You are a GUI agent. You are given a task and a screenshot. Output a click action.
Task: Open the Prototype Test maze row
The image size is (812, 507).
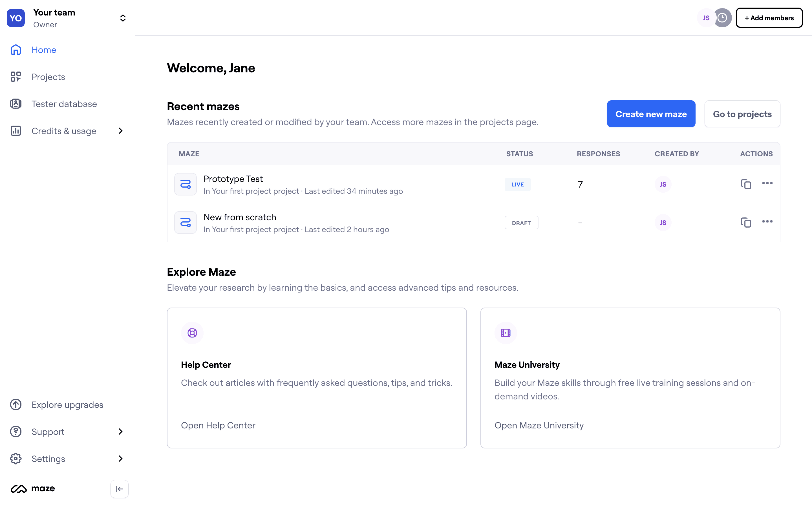[233, 179]
